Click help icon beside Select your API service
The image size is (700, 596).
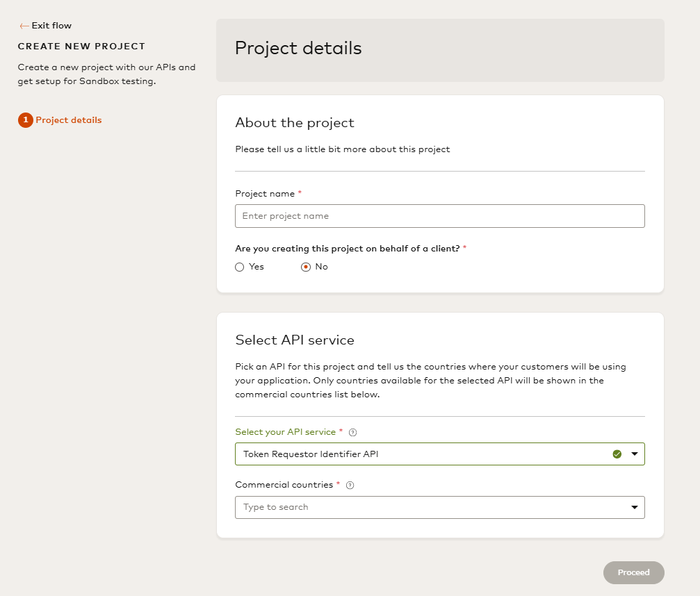pos(352,433)
